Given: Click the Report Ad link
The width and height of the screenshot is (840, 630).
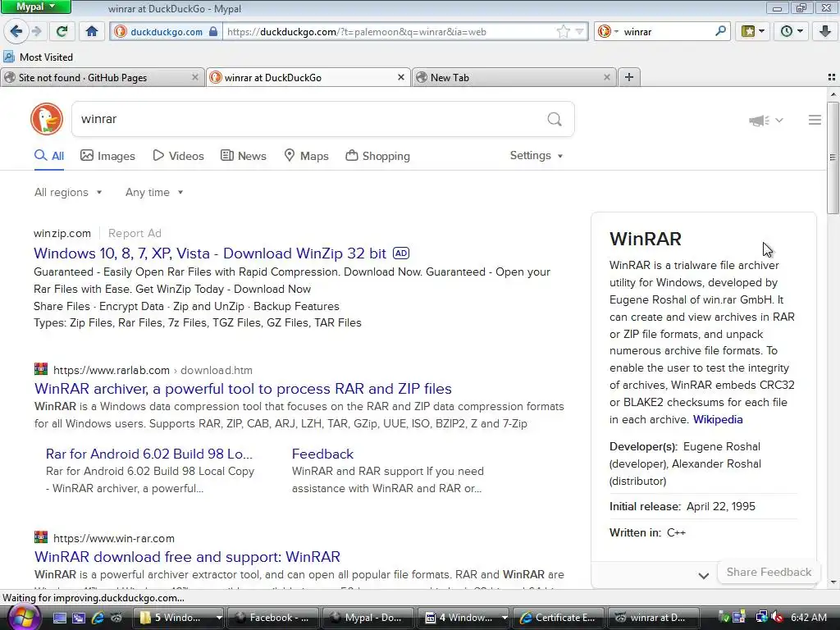Looking at the screenshot, I should click(x=135, y=233).
